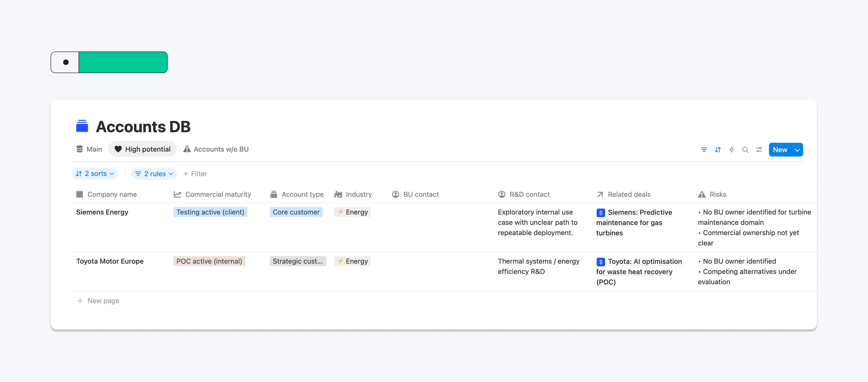Click the blue Accounts DB database icon

(82, 126)
